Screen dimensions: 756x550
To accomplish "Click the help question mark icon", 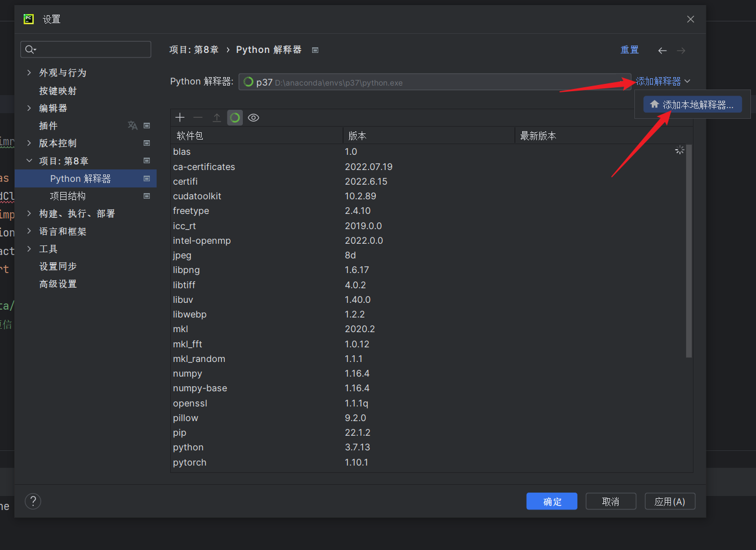I will (x=33, y=501).
